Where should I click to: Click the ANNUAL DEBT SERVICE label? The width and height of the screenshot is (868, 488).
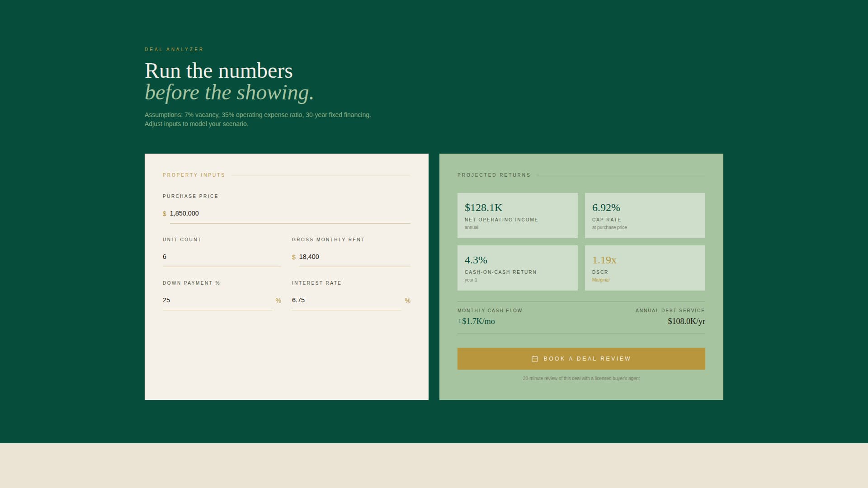[x=670, y=310]
